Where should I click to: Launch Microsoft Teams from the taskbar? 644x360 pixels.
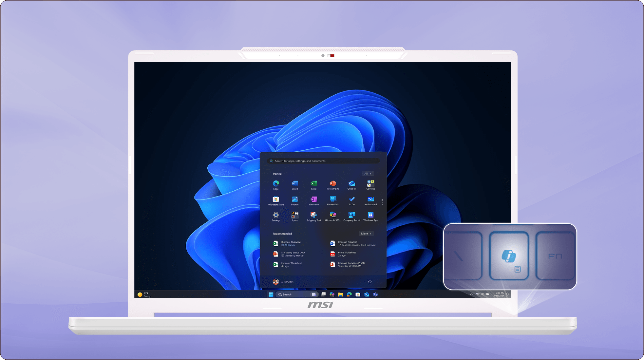coord(375,294)
